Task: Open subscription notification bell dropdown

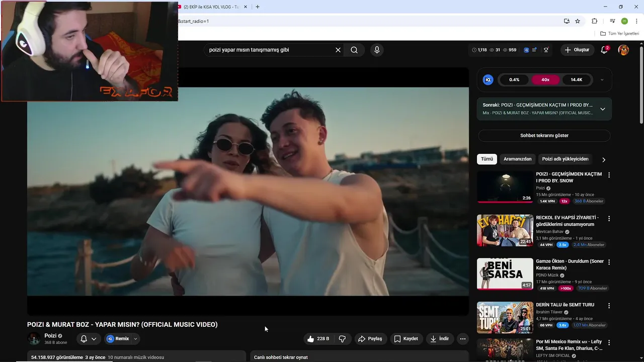Action: (89, 339)
